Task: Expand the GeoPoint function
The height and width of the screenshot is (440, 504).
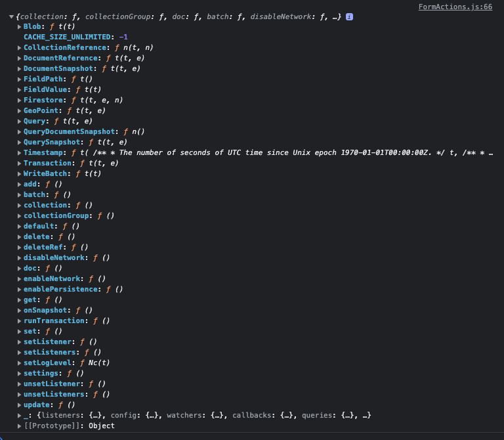Action: [19, 110]
